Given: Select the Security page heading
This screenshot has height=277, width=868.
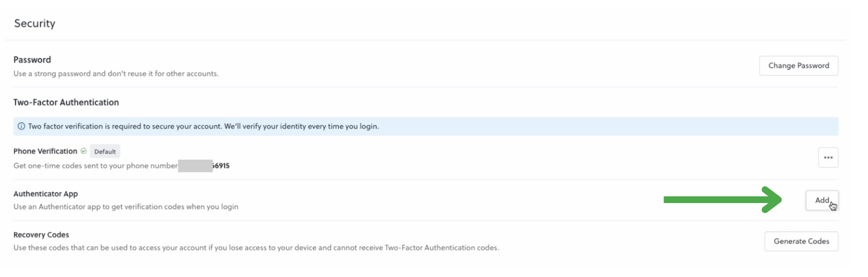Looking at the screenshot, I should 34,23.
